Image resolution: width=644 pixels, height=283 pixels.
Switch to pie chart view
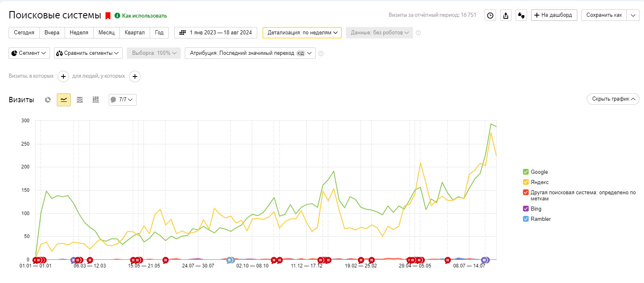(x=48, y=100)
